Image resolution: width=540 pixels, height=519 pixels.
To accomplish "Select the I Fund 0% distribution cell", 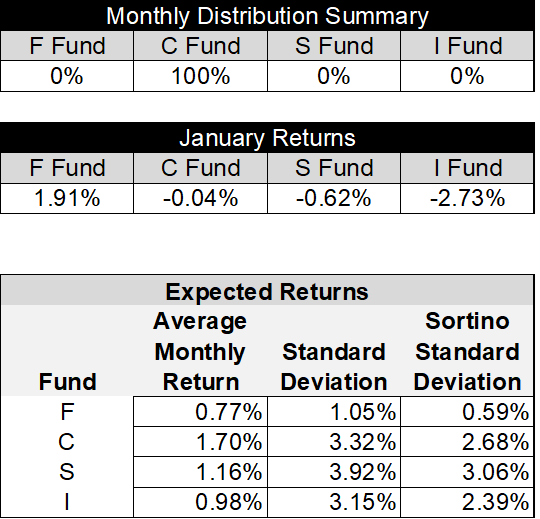I will pos(467,76).
